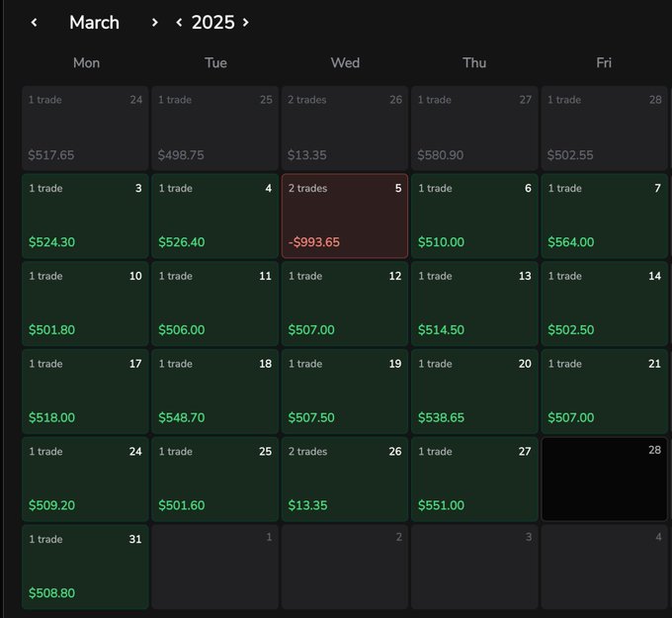Click the Thu column header
The image size is (672, 618).
[474, 63]
